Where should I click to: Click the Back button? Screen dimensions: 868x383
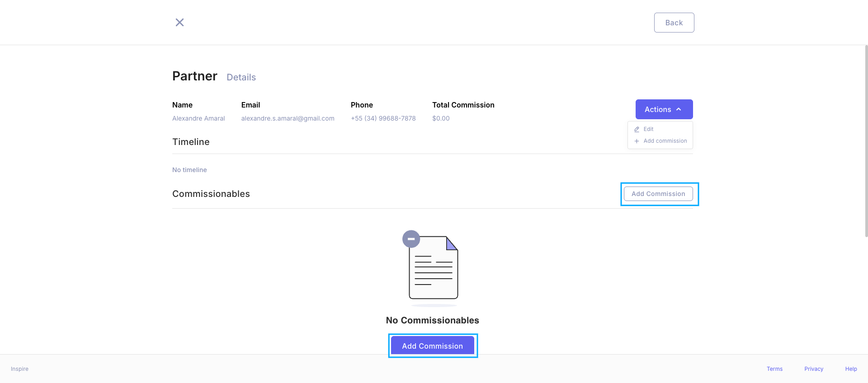[x=674, y=23]
